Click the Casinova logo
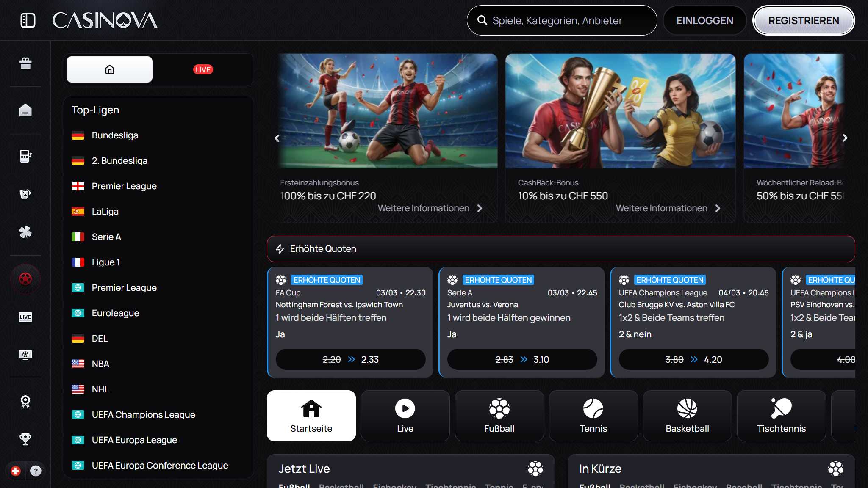The height and width of the screenshot is (488, 868). (105, 20)
